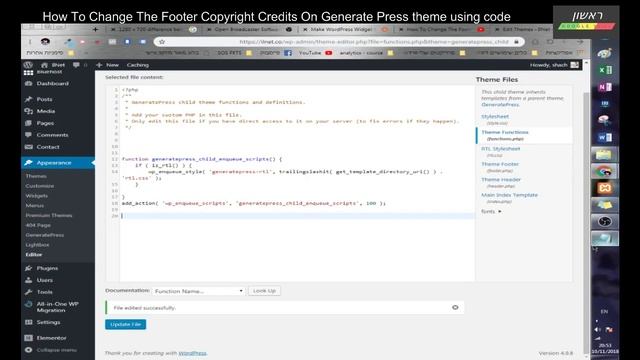Viewport: 640px width, 360px height.
Task: Click the Tools wrench icon
Action: (28, 292)
